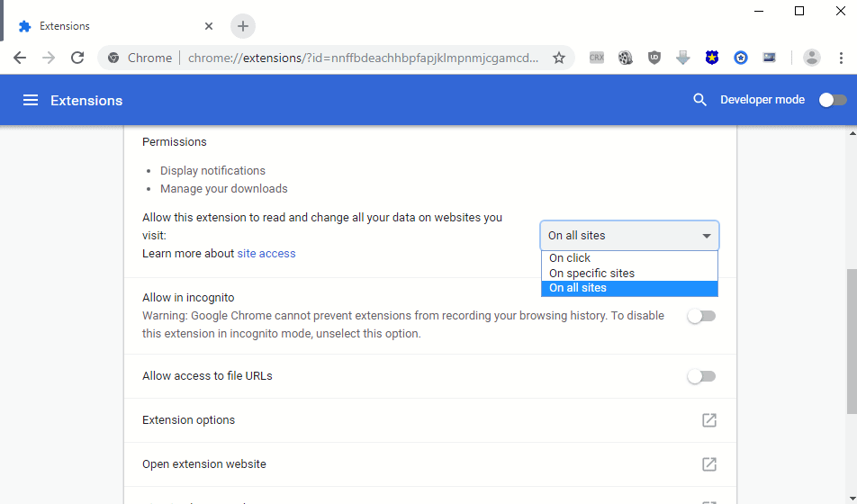Collapse the site access dropdown box
The height and width of the screenshot is (504, 857).
pyautogui.click(x=629, y=236)
